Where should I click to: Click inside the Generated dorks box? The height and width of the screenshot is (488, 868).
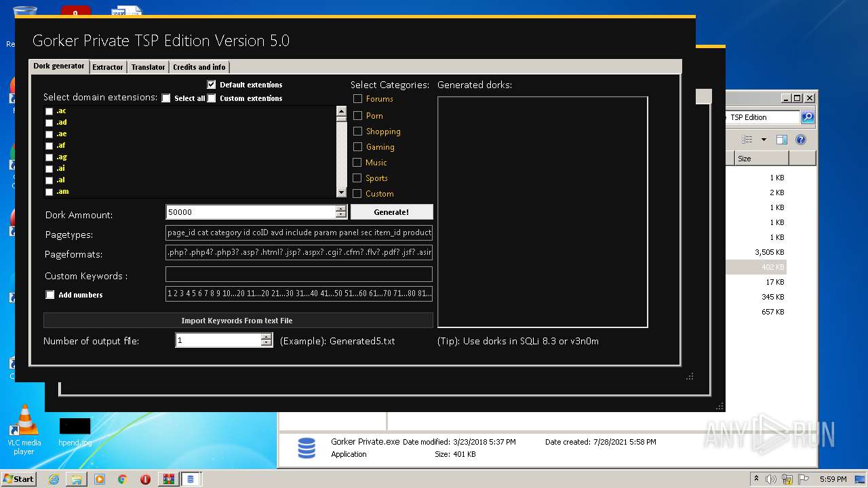coord(542,211)
